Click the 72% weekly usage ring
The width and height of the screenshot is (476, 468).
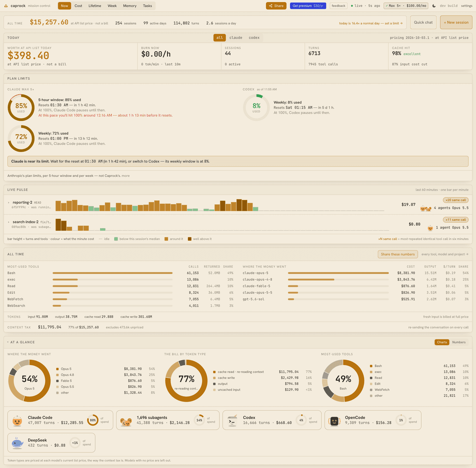[x=21, y=139]
